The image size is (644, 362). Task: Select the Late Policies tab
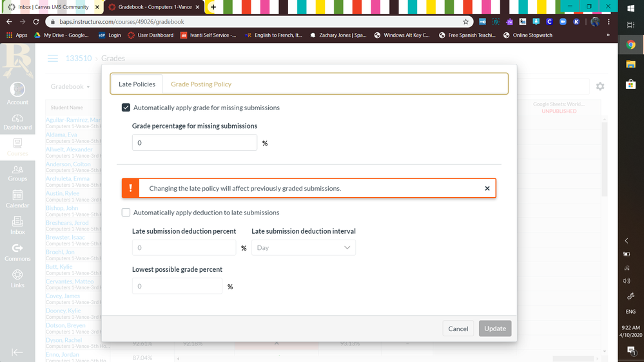coord(137,84)
